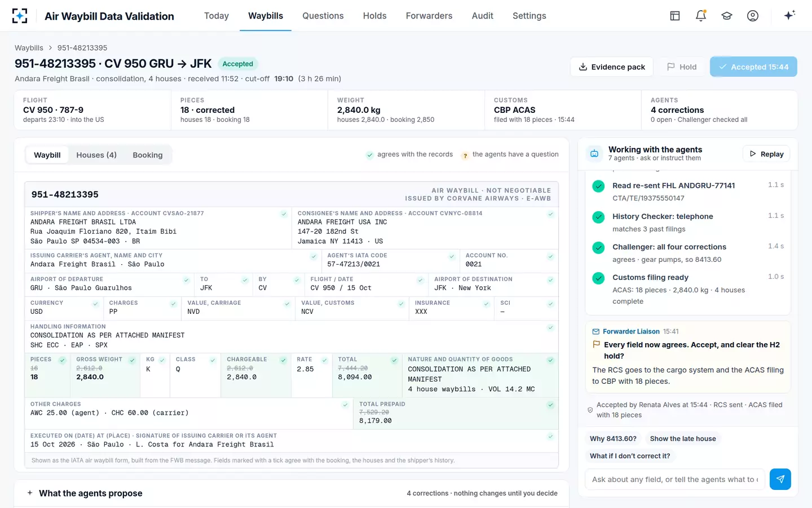Click the 4 corrections value in the Agents card
Image resolution: width=812 pixels, height=508 pixels.
click(x=677, y=110)
